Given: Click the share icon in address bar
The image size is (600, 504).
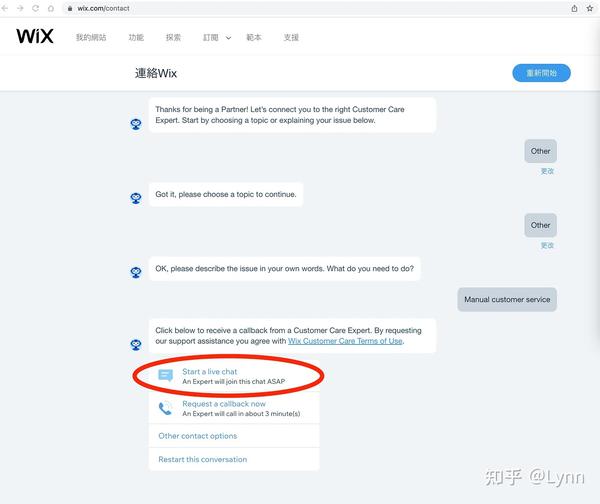Looking at the screenshot, I should [574, 8].
